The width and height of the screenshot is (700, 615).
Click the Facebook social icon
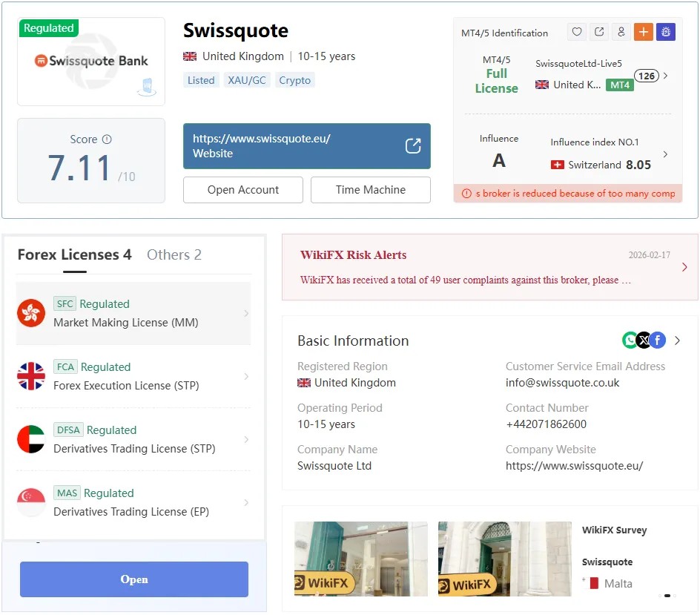(x=658, y=341)
